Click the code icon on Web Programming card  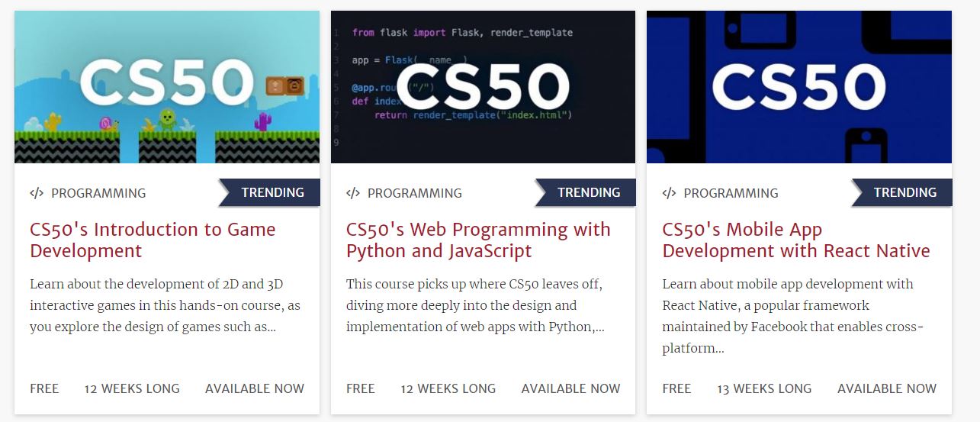[353, 193]
